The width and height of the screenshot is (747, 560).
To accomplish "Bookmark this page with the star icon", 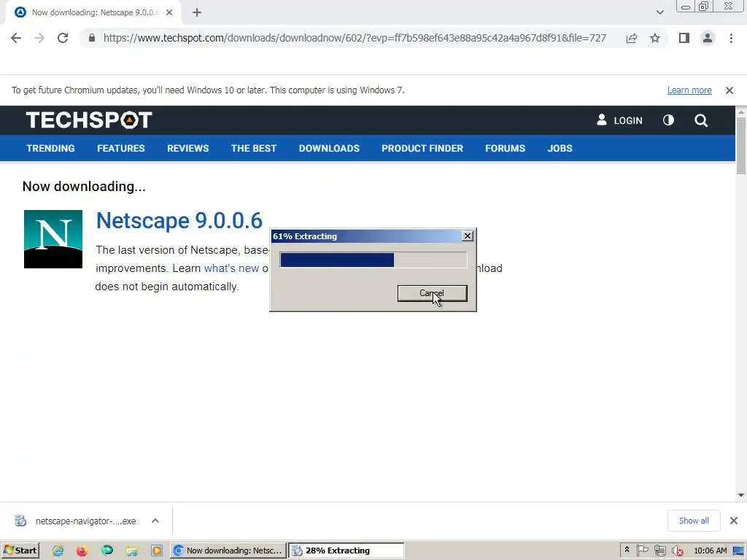I will coord(655,38).
